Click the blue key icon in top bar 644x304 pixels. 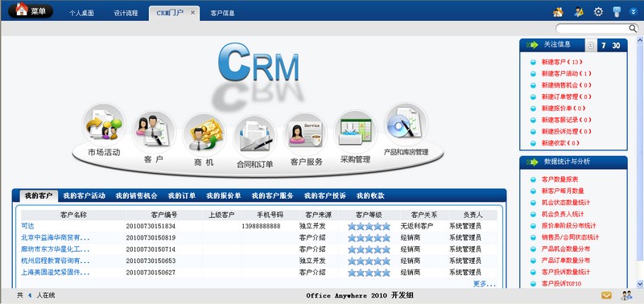[x=617, y=12]
